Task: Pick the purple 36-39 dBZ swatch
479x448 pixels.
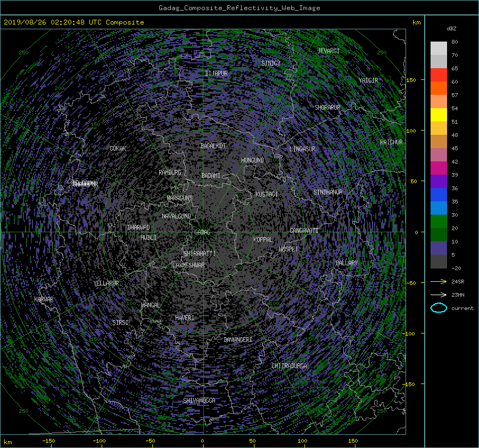Action: 439,181
